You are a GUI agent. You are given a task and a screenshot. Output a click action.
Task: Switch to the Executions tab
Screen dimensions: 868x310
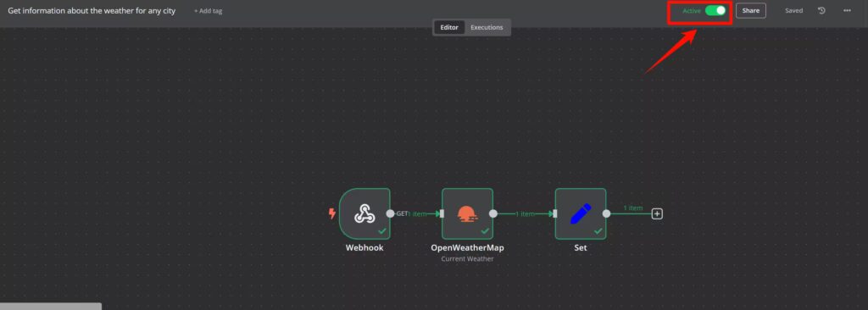click(x=487, y=27)
